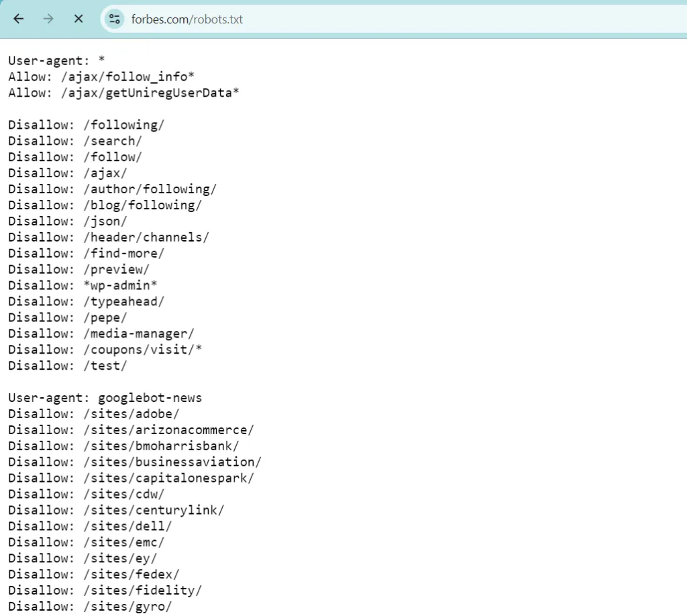Click the line 'Disallow: *wp-admin*'
Screen dimensions: 687x616
pyautogui.click(x=83, y=286)
